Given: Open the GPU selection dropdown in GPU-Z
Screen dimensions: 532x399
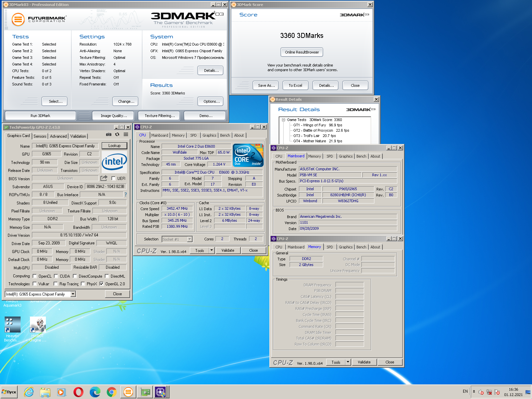Looking at the screenshot, I should pos(73,294).
